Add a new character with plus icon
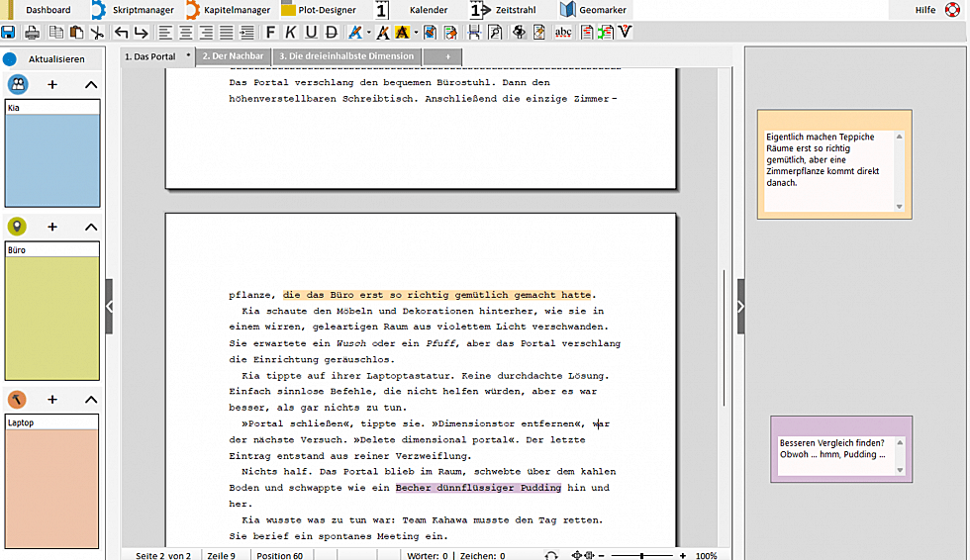This screenshot has width=970, height=560. [52, 85]
